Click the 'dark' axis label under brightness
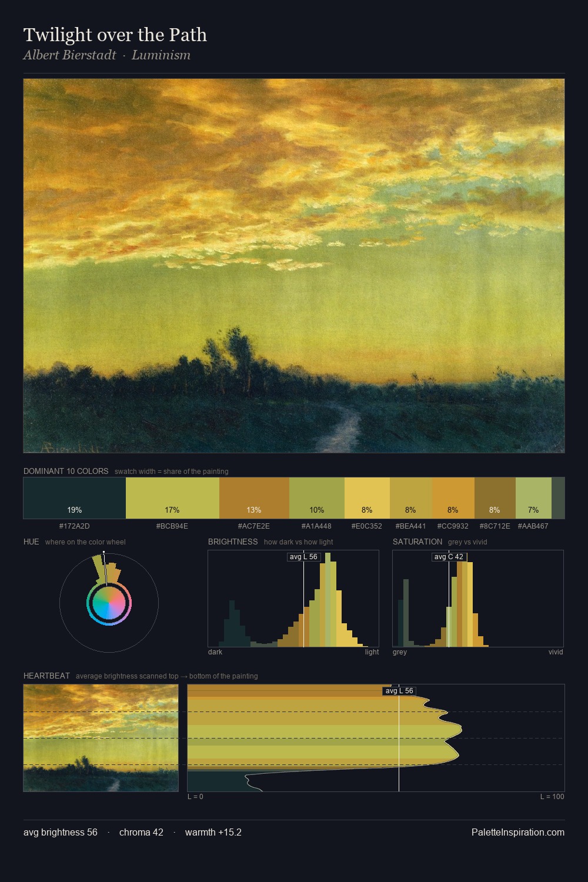 click(x=215, y=652)
